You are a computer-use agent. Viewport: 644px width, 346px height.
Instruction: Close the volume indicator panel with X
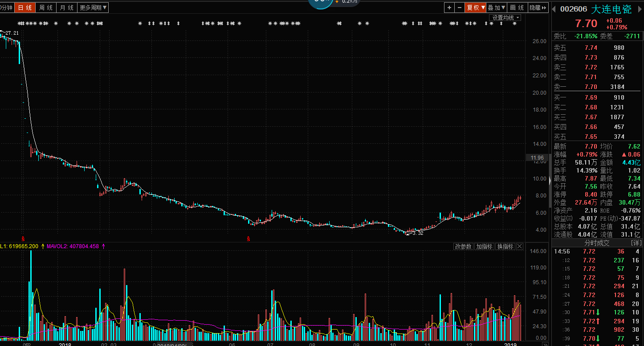pos(520,246)
